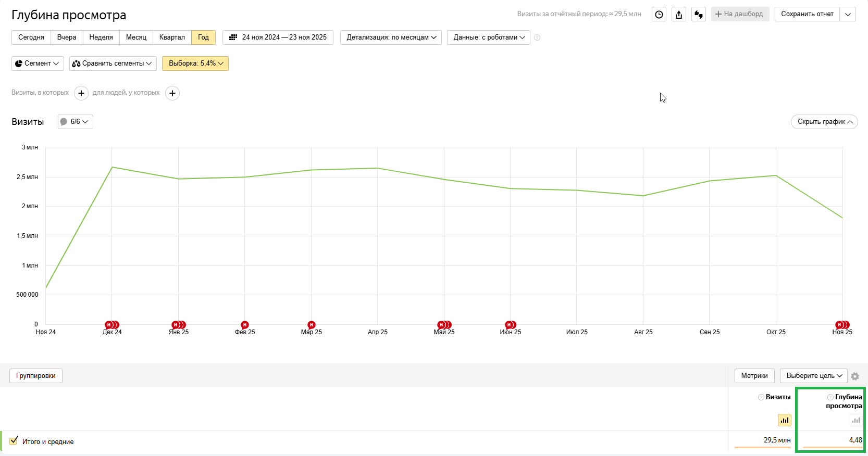The width and height of the screenshot is (868, 456).
Task: Toggle the chart icon under the Глубина просмотра column
Action: [856, 420]
